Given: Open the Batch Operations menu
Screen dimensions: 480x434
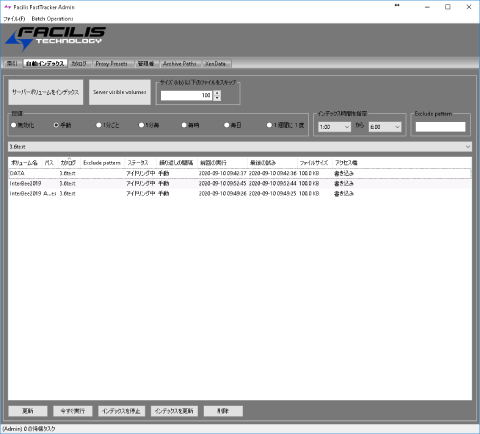Looking at the screenshot, I should [52, 19].
